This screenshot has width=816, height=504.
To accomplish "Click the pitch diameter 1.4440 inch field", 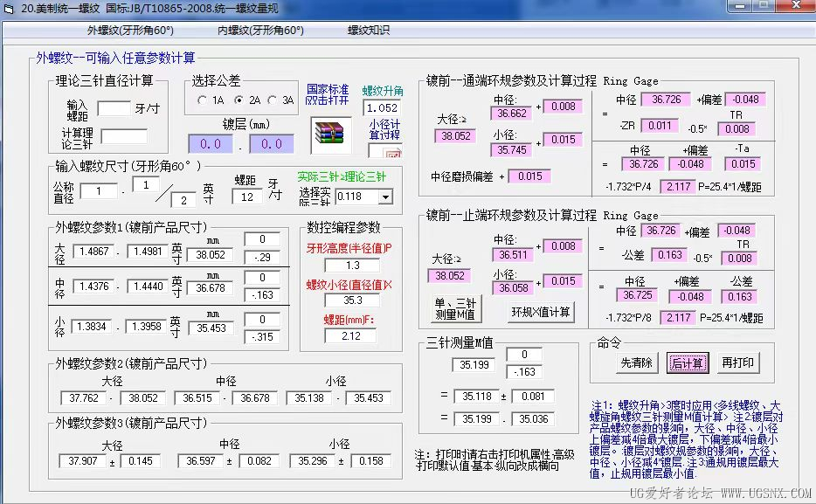I will [148, 287].
